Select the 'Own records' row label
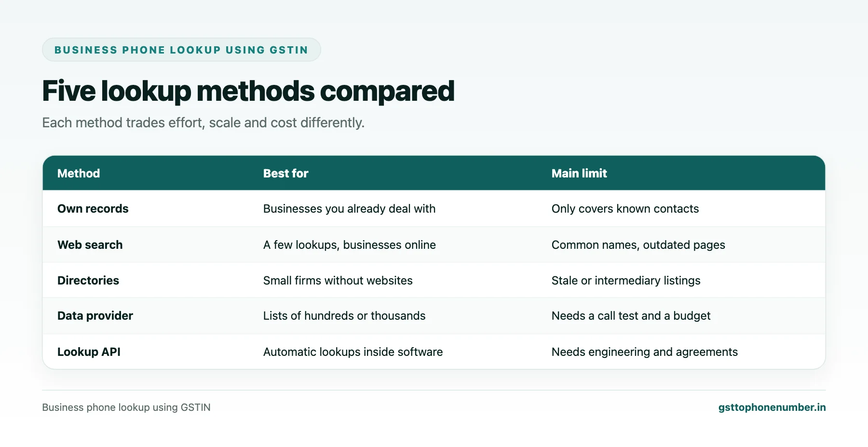The width and height of the screenshot is (868, 447). (x=93, y=208)
